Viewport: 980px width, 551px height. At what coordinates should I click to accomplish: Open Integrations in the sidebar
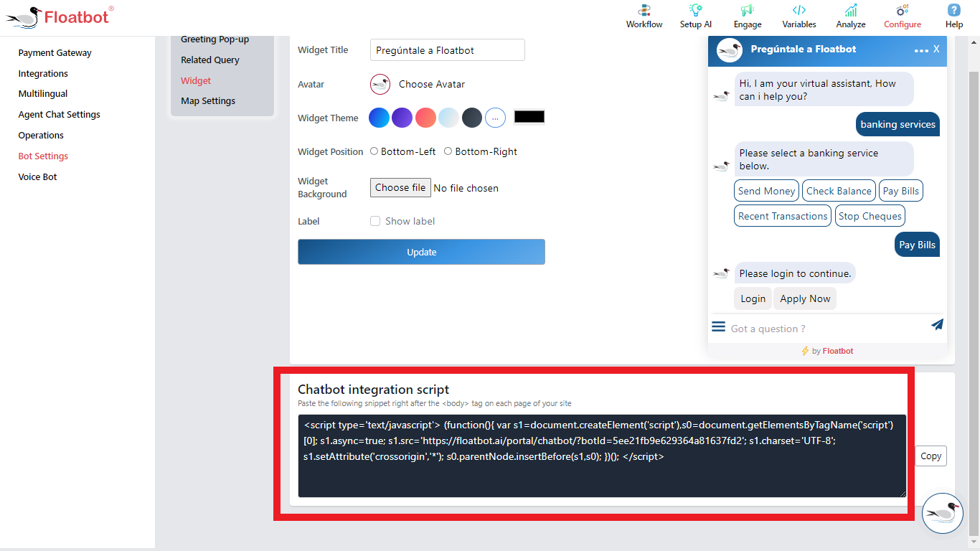click(43, 74)
